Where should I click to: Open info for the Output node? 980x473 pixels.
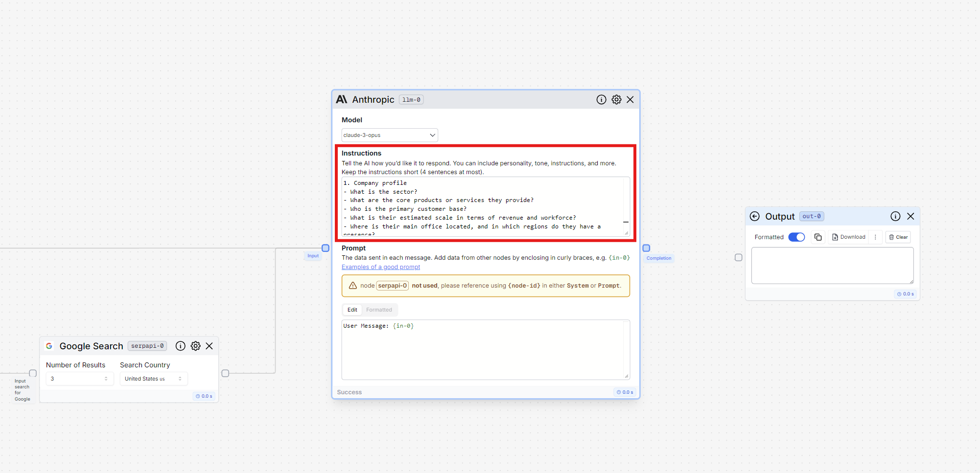coord(895,216)
